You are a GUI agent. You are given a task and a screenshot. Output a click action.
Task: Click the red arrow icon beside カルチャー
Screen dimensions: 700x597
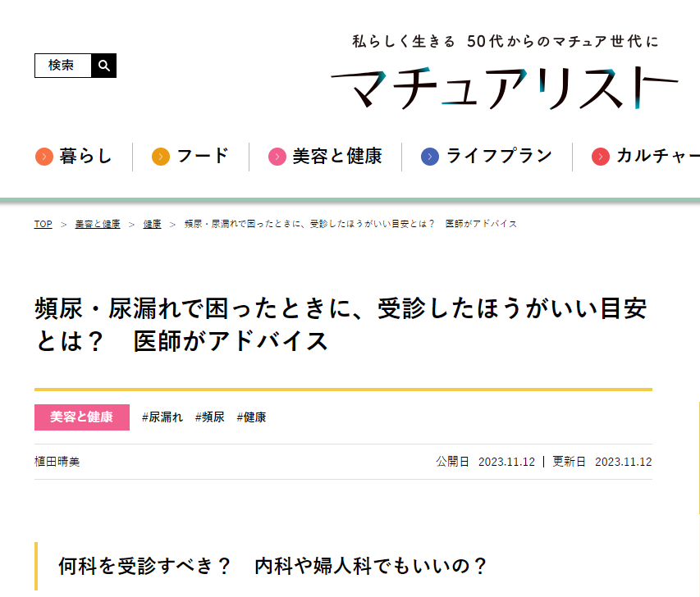pos(601,157)
